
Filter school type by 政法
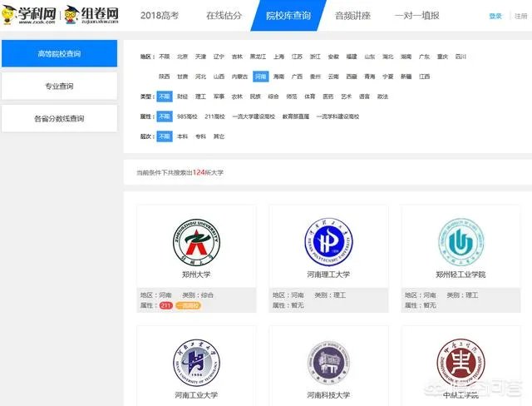tap(382, 97)
